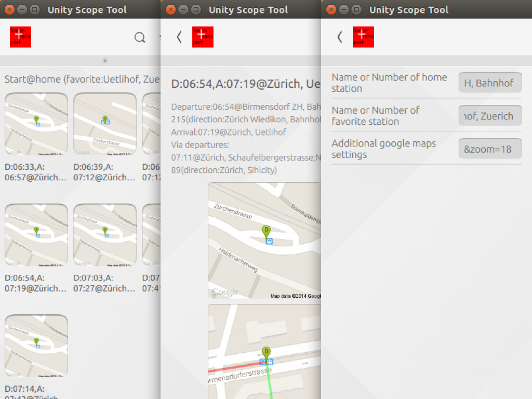Click the page indicator dot in the first window
Image resolution: width=532 pixels, height=399 pixels.
tap(105, 61)
